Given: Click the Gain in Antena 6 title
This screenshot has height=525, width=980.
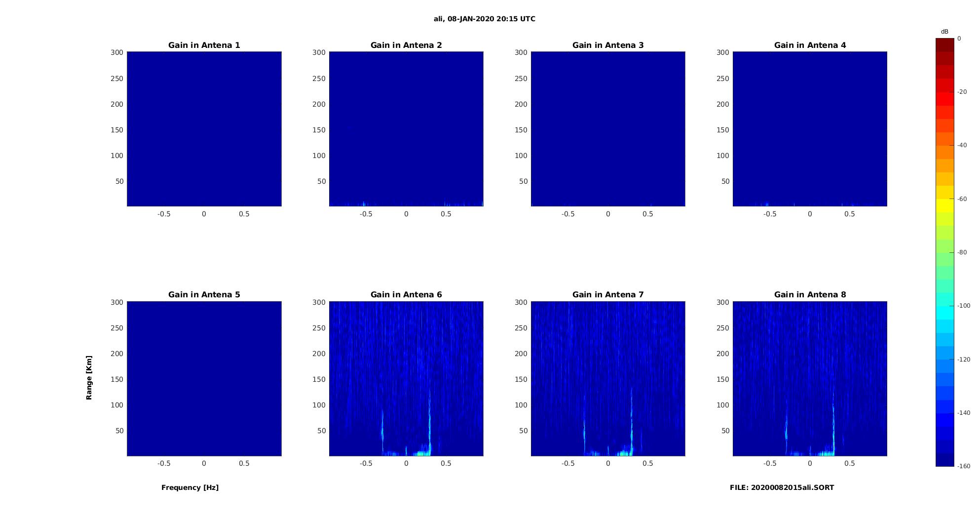Looking at the screenshot, I should (406, 294).
